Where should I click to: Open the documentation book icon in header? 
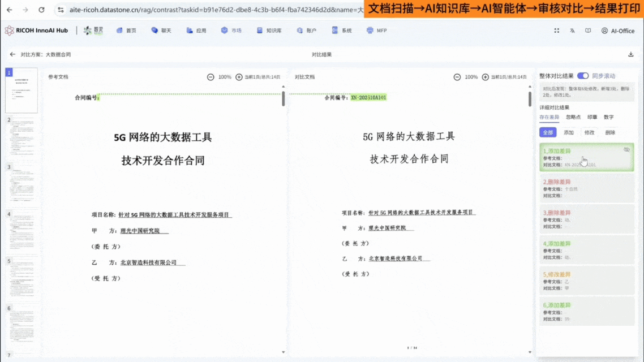click(x=588, y=31)
